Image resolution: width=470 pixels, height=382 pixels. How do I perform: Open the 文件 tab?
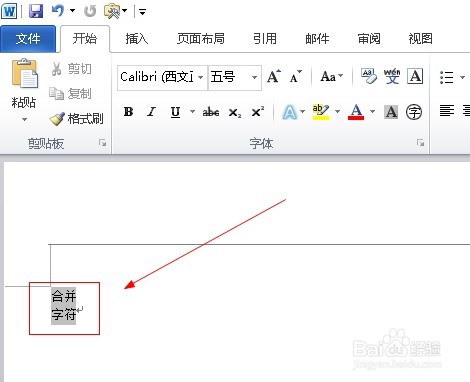(x=28, y=39)
